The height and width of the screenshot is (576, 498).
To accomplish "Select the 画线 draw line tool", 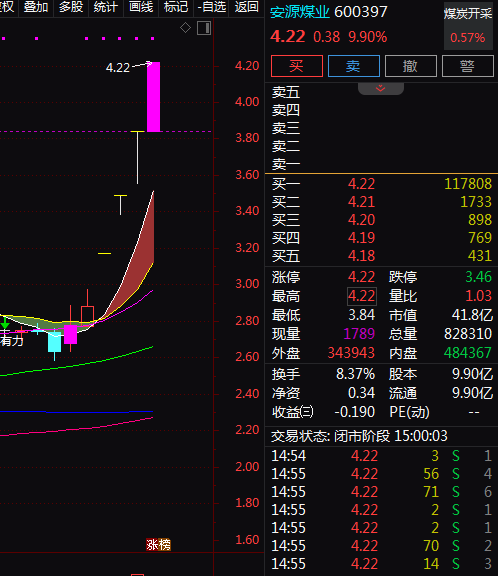I will [x=141, y=7].
